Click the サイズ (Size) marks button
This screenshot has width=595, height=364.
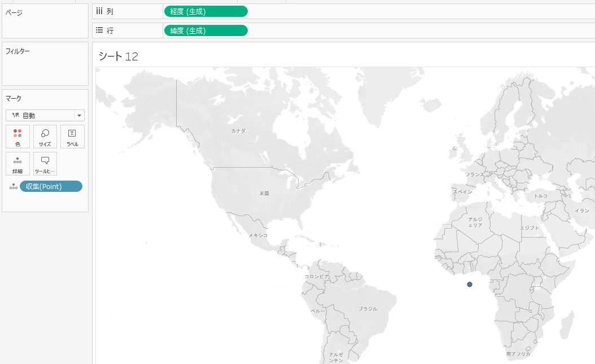pyautogui.click(x=45, y=137)
